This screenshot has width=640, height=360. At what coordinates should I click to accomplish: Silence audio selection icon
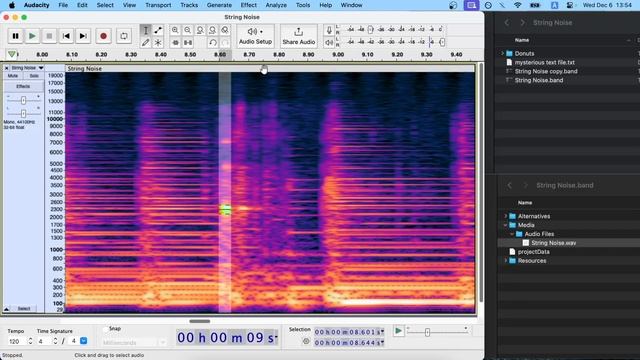pos(187,42)
